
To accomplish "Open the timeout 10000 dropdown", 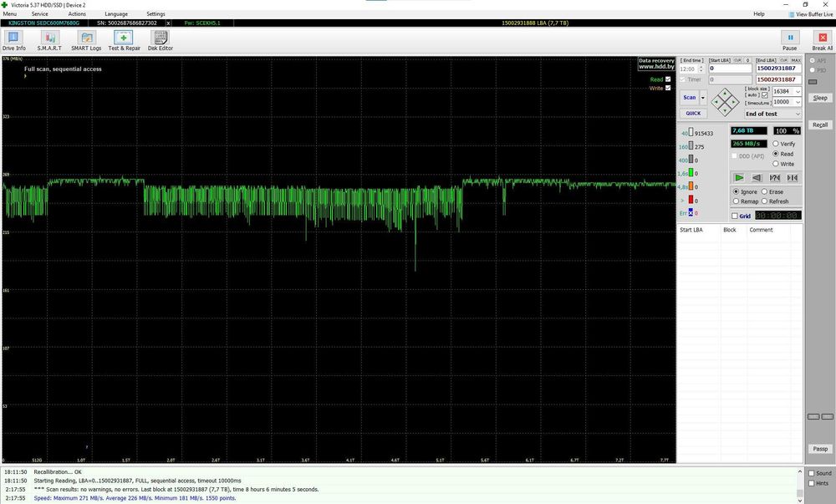I will tap(798, 102).
